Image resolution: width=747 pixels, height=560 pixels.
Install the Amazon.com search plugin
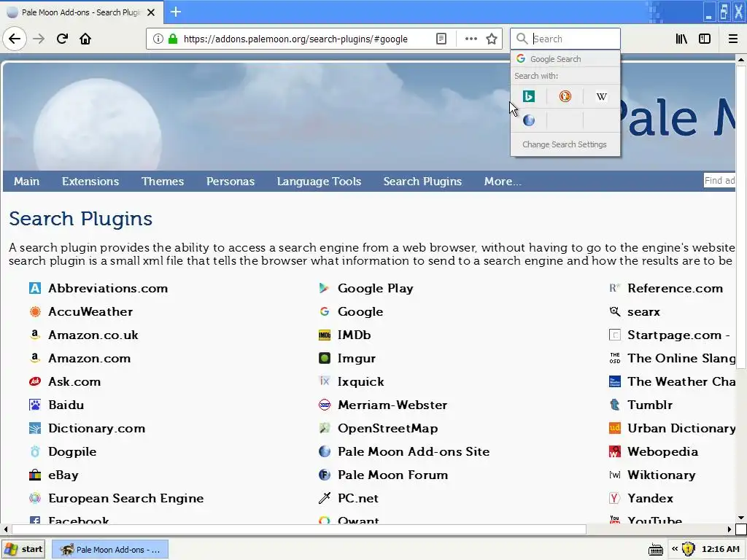90,358
